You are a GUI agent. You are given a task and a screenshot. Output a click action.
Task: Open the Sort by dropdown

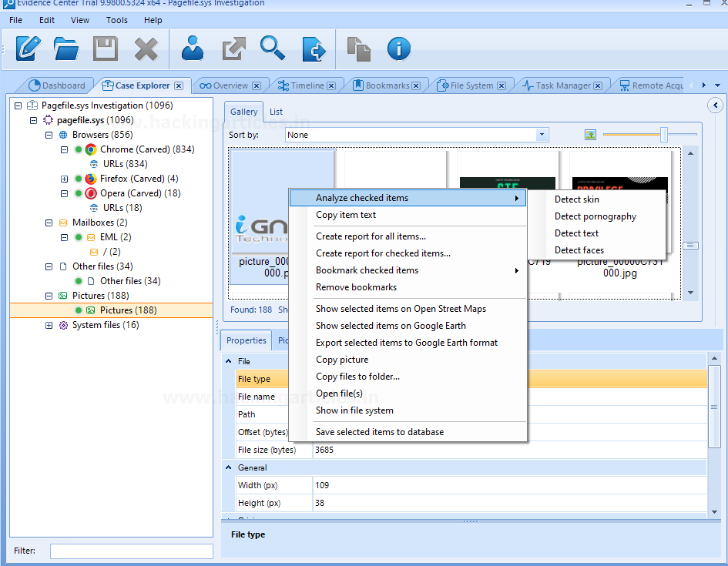(x=542, y=135)
